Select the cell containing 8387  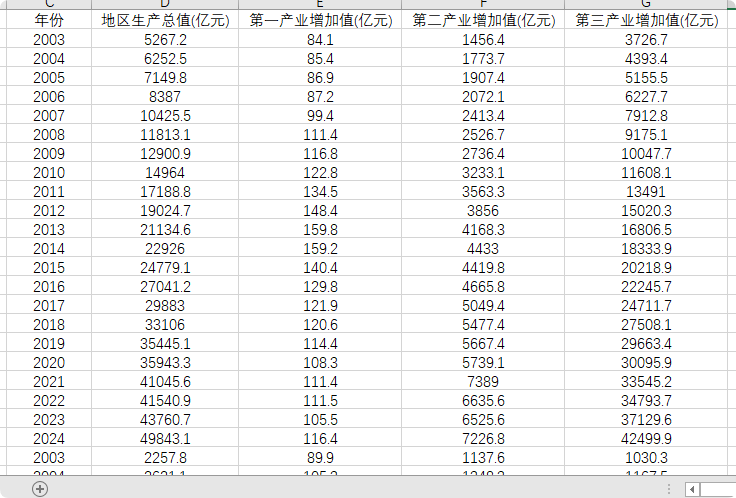pos(165,97)
